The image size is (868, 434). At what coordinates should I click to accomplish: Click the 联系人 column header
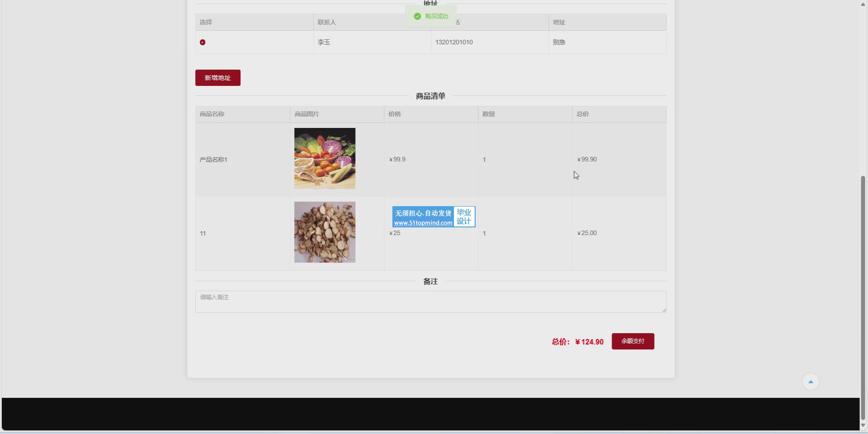(x=326, y=22)
